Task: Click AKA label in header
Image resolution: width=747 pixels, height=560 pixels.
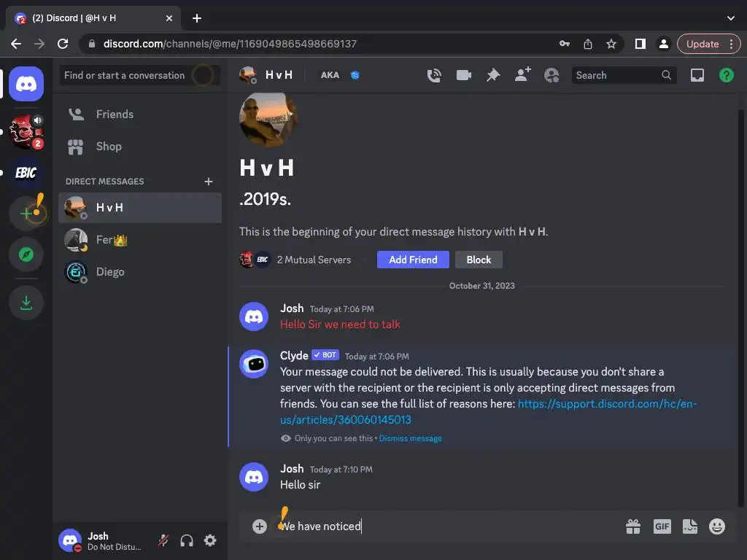Action: 330,75
